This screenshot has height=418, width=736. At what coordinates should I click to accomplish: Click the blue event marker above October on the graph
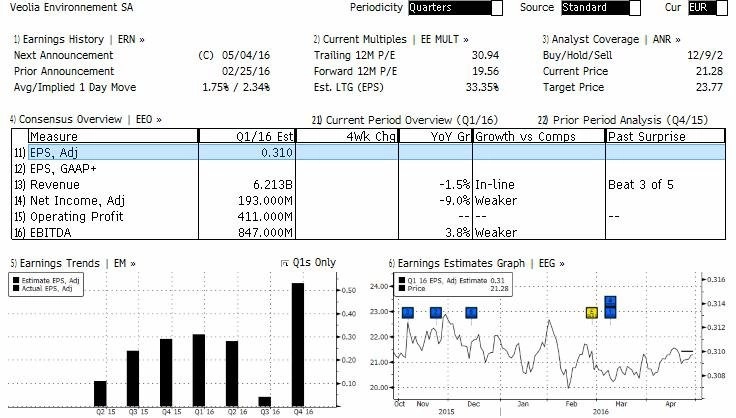click(x=407, y=312)
